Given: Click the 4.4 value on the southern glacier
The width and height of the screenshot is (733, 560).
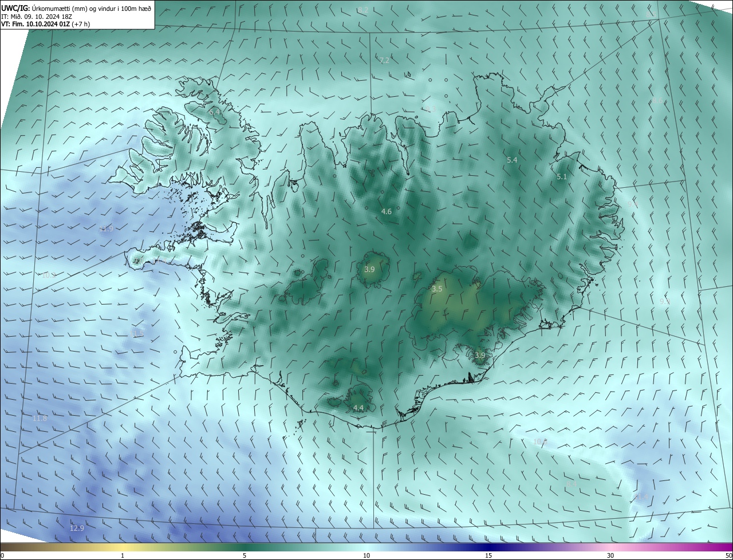Looking at the screenshot, I should tap(358, 408).
